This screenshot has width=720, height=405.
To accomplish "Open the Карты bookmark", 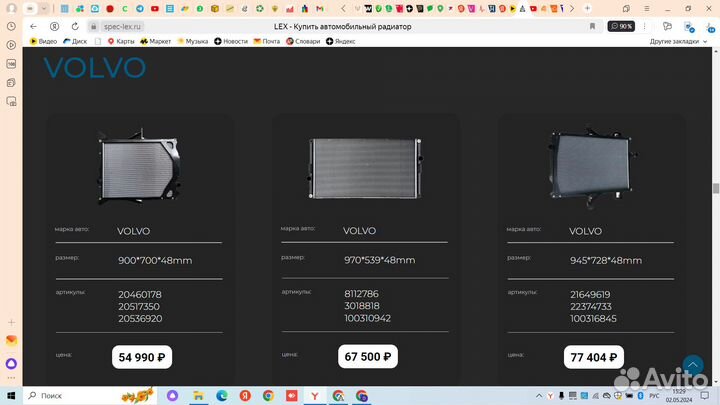I will pyautogui.click(x=121, y=41).
